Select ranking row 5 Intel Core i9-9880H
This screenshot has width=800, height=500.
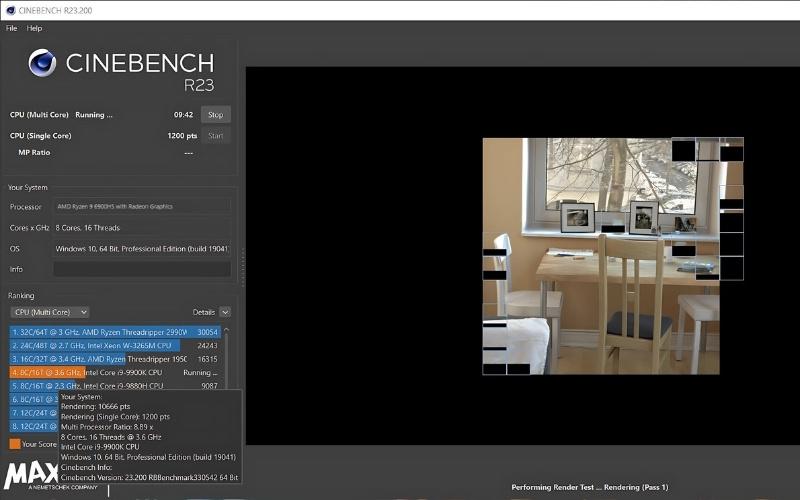[x=115, y=386]
